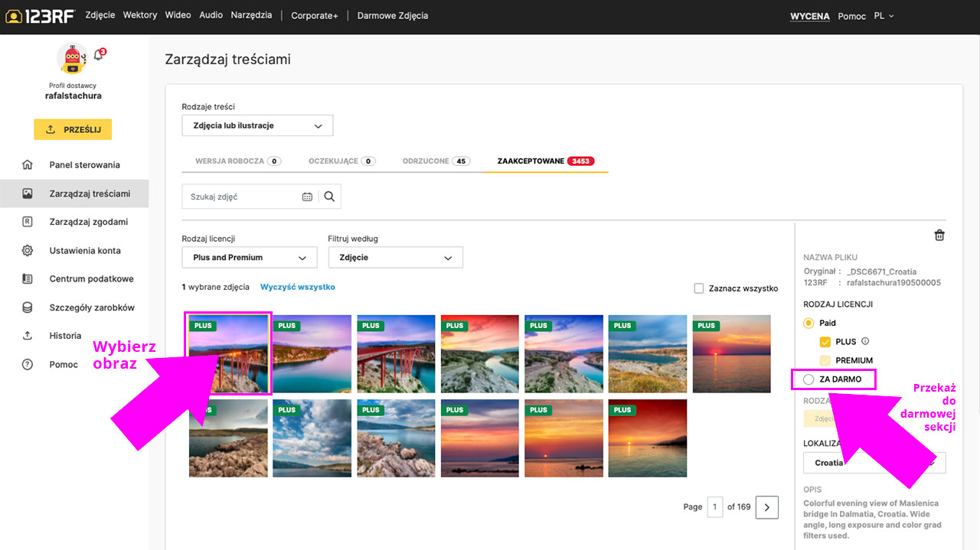
Task: Click the Szukaj zdjęć search field
Action: click(x=241, y=197)
